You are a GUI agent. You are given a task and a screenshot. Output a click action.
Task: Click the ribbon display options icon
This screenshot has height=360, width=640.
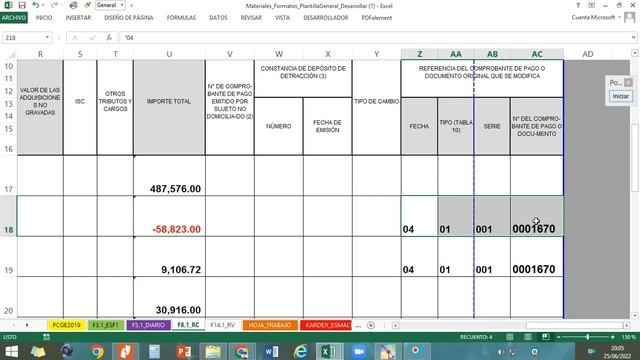(x=591, y=5)
